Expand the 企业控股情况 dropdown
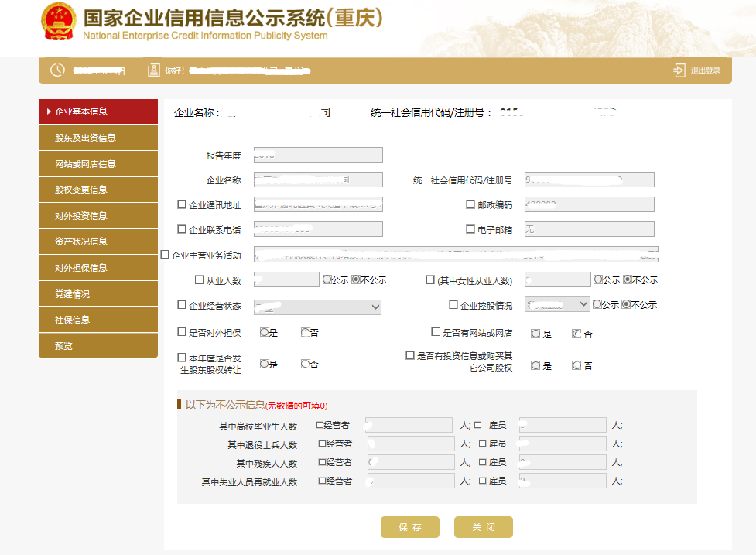This screenshot has width=756, height=555. [557, 304]
